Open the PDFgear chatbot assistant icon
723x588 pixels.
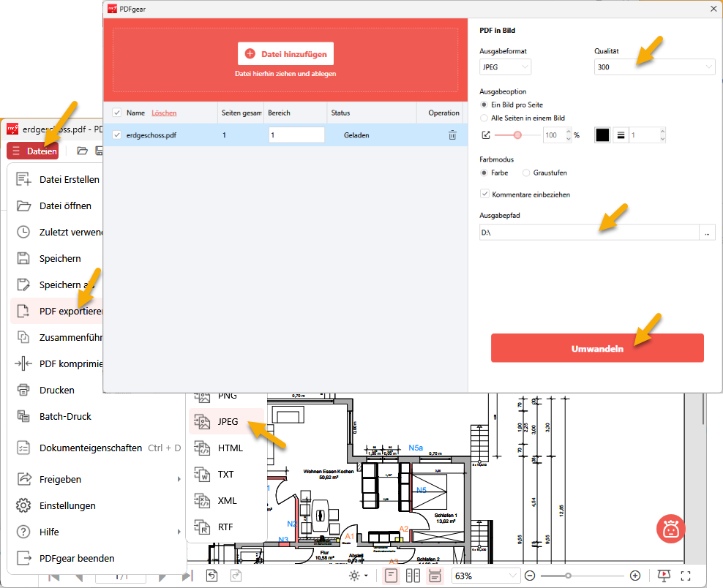tap(670, 529)
